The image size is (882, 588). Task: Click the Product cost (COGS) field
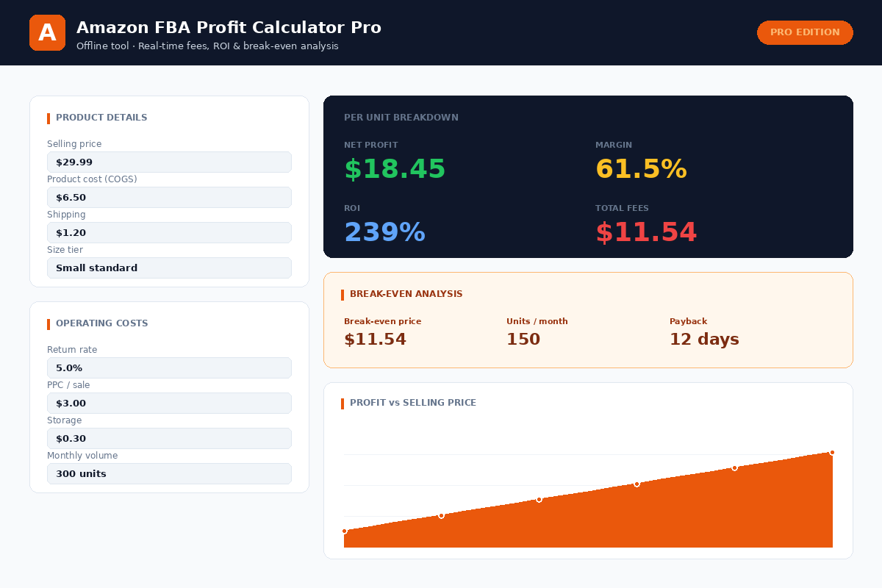pos(169,197)
